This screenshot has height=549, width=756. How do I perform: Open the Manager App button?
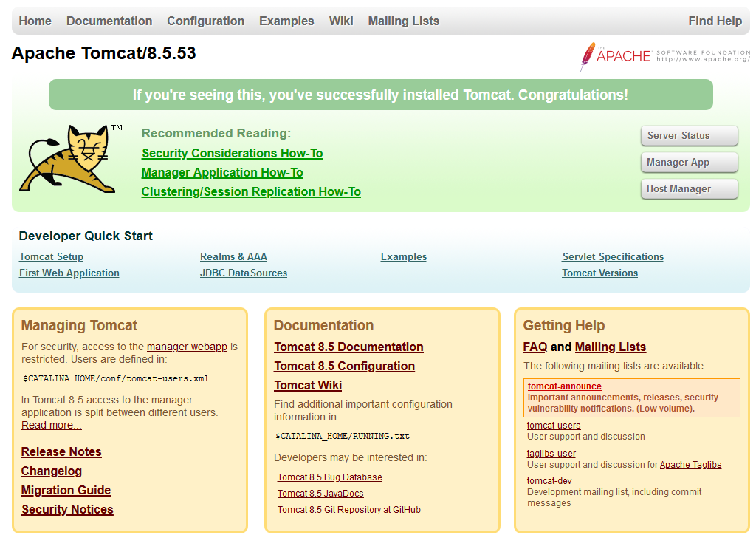pos(689,162)
